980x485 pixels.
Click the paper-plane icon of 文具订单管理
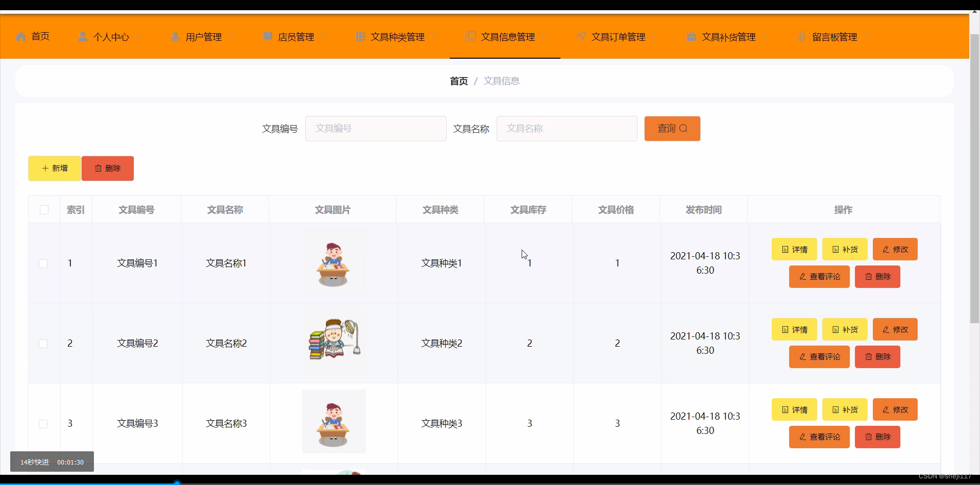pos(581,36)
